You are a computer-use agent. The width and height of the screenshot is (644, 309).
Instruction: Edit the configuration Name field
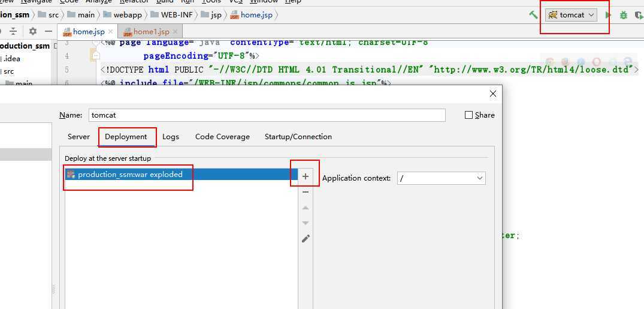coord(267,115)
